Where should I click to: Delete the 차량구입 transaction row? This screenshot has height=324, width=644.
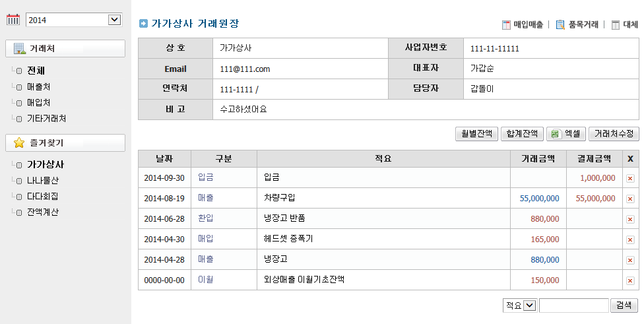(x=630, y=199)
